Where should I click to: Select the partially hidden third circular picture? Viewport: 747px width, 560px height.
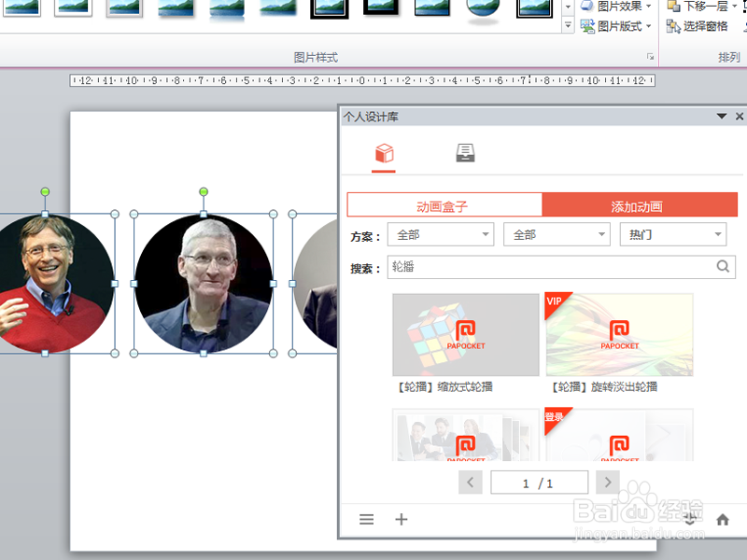coord(316,284)
